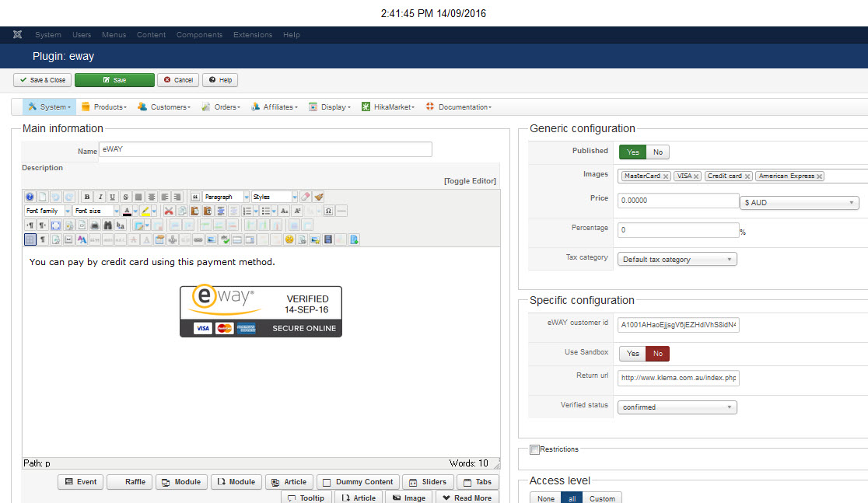The image size is (868, 503).
Task: Toggle fullscreen editor mode
Action: (x=56, y=225)
